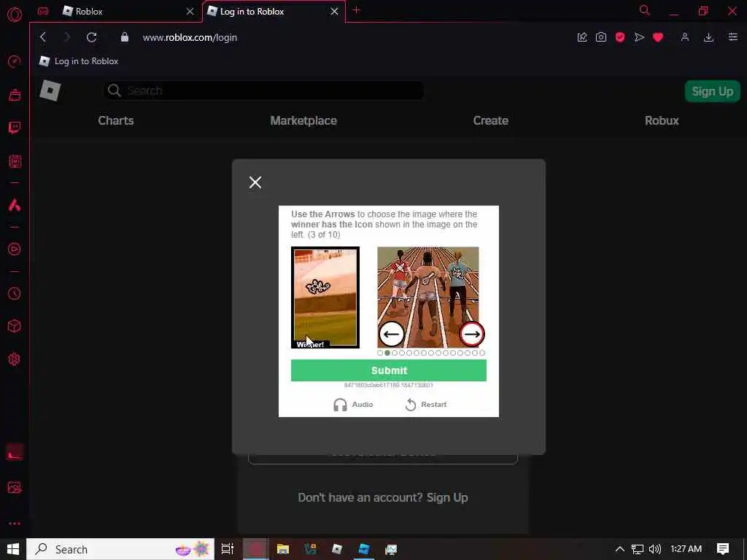Open GX Control speedometer icon in sidebar
747x560 pixels.
[15, 61]
